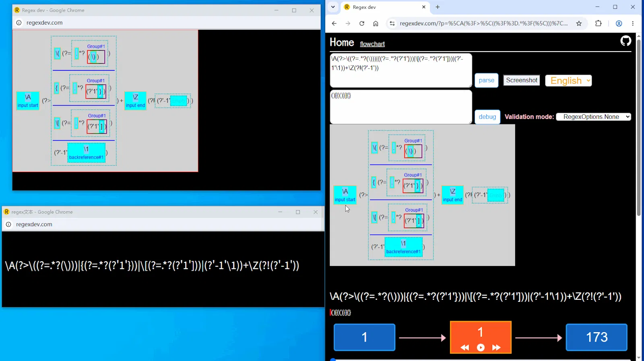Image resolution: width=644 pixels, height=361 pixels.
Task: Click the debug button
Action: click(487, 117)
